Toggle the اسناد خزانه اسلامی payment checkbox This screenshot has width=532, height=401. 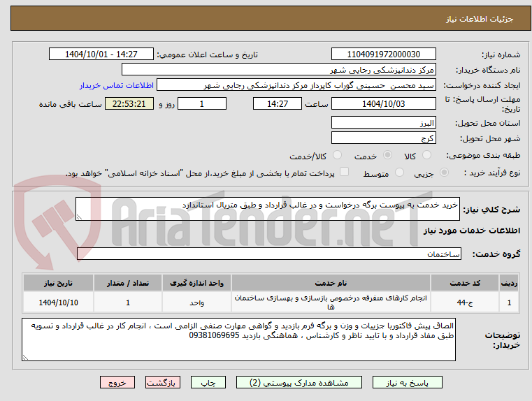[345, 172]
